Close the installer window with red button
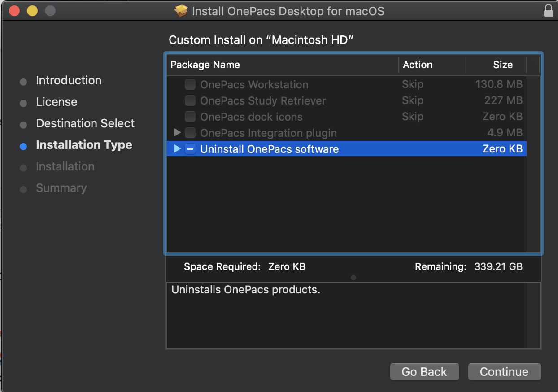 tap(14, 11)
